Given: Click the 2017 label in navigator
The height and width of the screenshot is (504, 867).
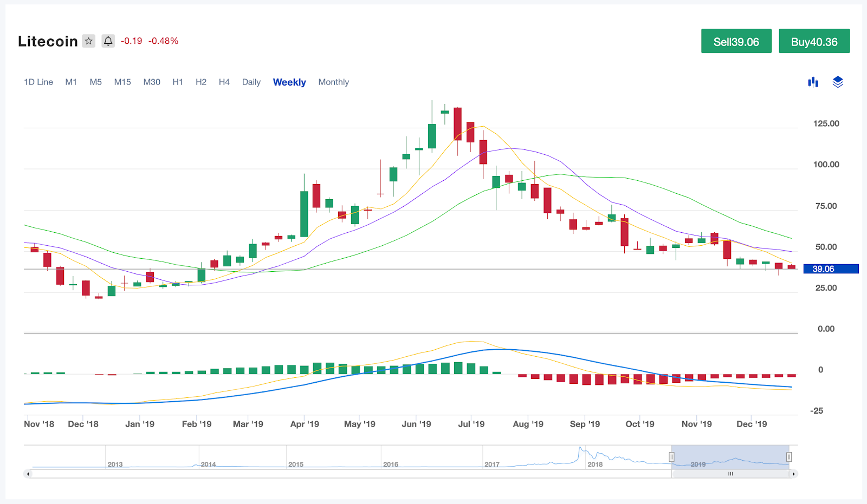Looking at the screenshot, I should click(492, 464).
